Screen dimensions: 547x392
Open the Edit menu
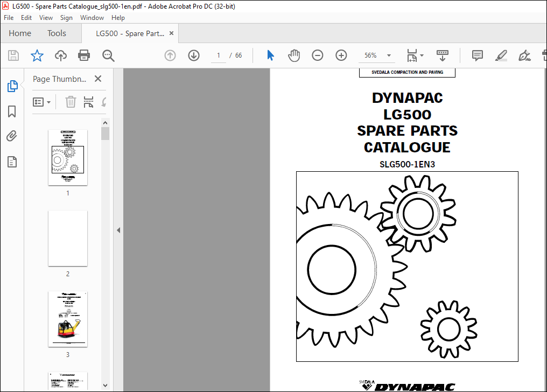(26, 18)
